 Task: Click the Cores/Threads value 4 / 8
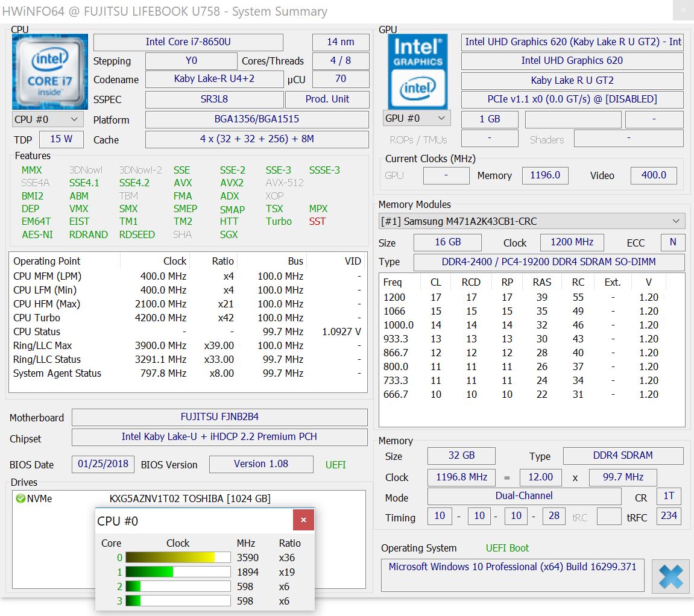click(341, 61)
